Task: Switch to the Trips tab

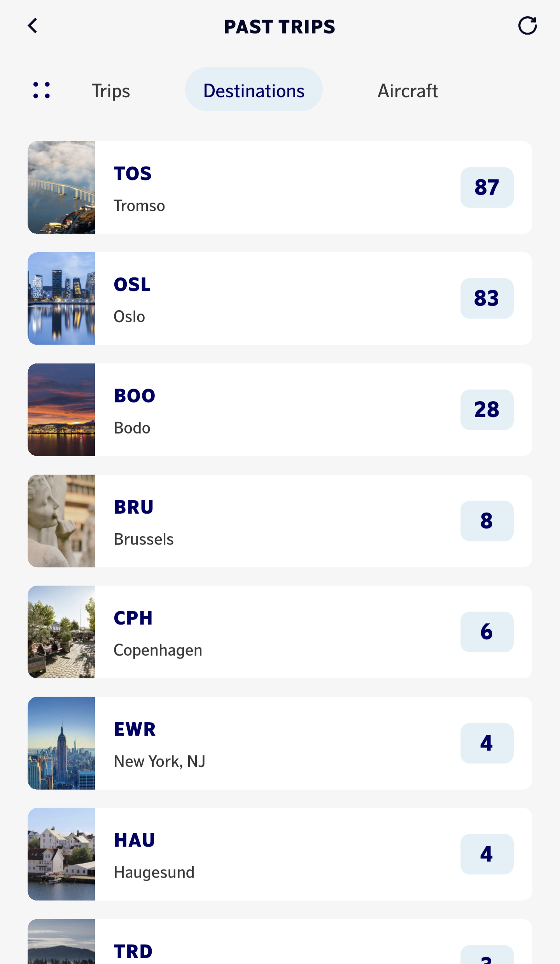Action: pos(111,91)
